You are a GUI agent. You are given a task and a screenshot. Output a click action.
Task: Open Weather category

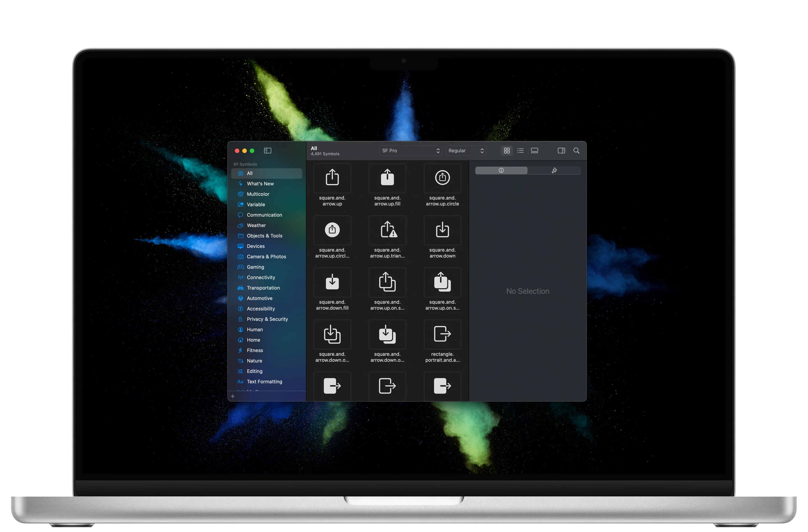pyautogui.click(x=267, y=225)
